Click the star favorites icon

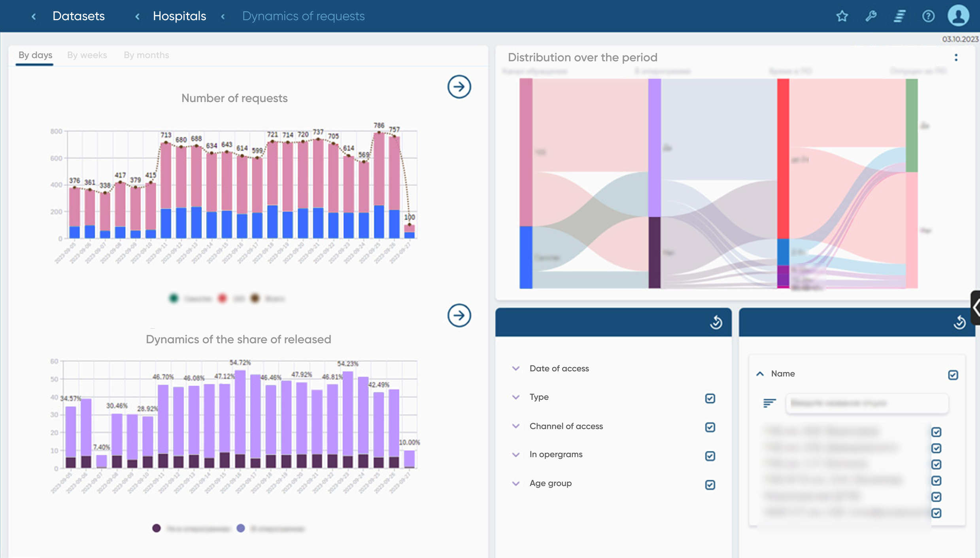(x=842, y=16)
